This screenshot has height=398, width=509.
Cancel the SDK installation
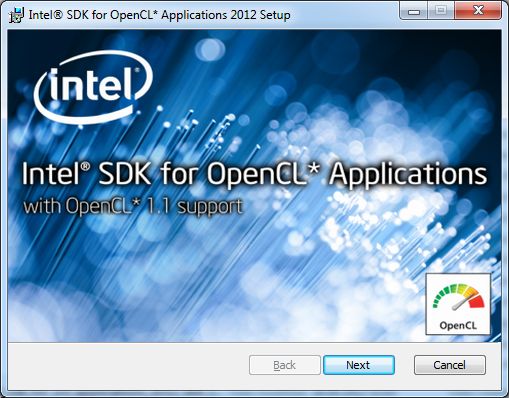coord(450,365)
